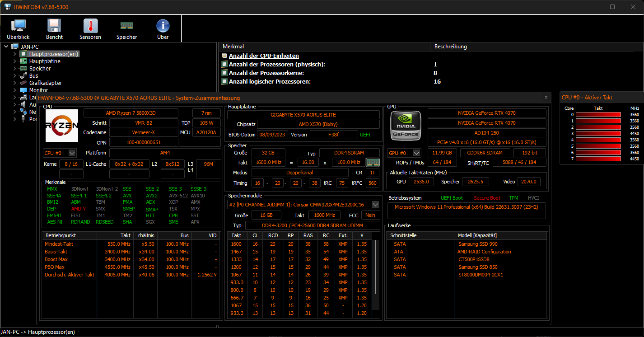Click icon next to Anzahl der CPU-Einheiten

pyautogui.click(x=224, y=56)
